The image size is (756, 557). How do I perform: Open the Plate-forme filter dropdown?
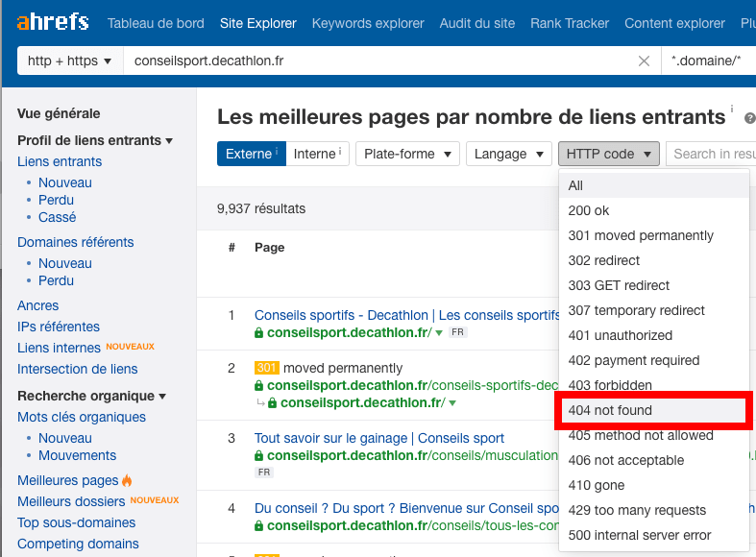(408, 154)
